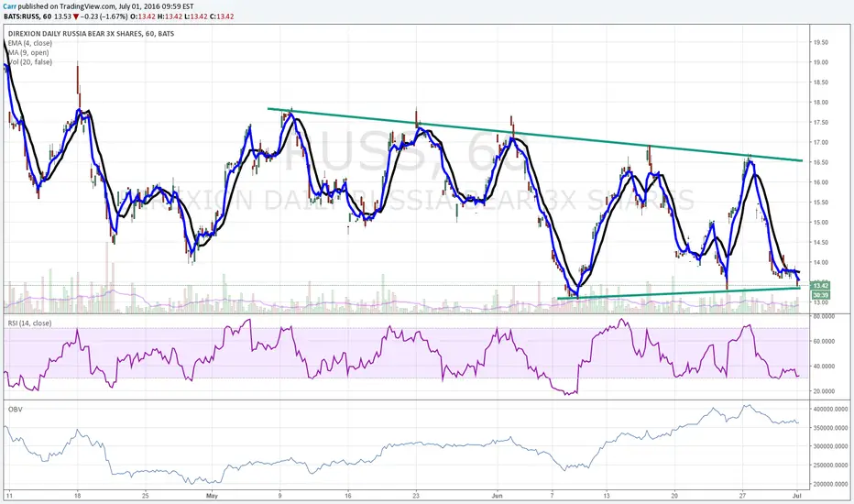
Task: Click date axis label 9
Action: click(x=280, y=496)
